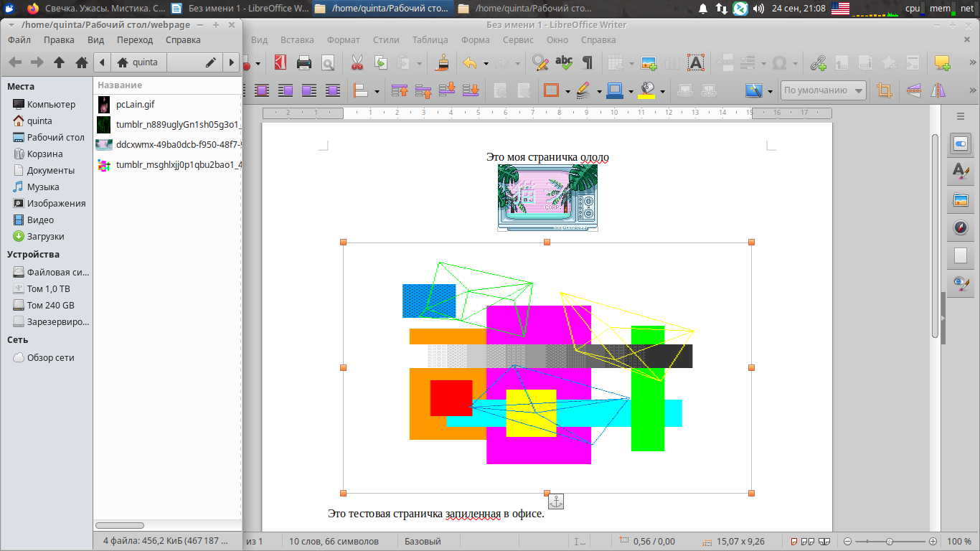The width and height of the screenshot is (980, 551).
Task: Switch to book view layout in status bar
Action: coord(824,542)
